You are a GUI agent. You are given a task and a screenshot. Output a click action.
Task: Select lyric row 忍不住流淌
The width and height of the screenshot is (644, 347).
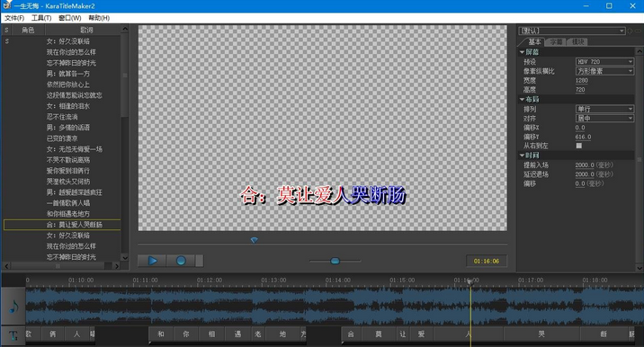(x=62, y=117)
